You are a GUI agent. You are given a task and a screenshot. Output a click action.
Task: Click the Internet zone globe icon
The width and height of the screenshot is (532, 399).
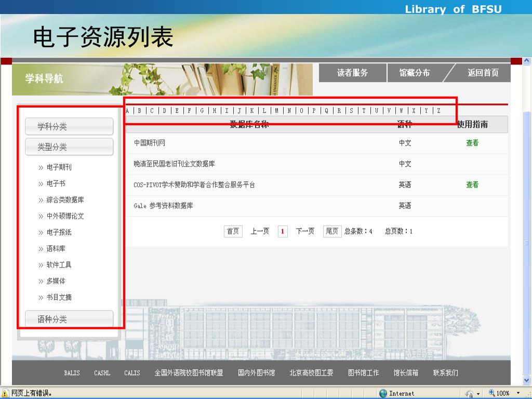point(383,393)
